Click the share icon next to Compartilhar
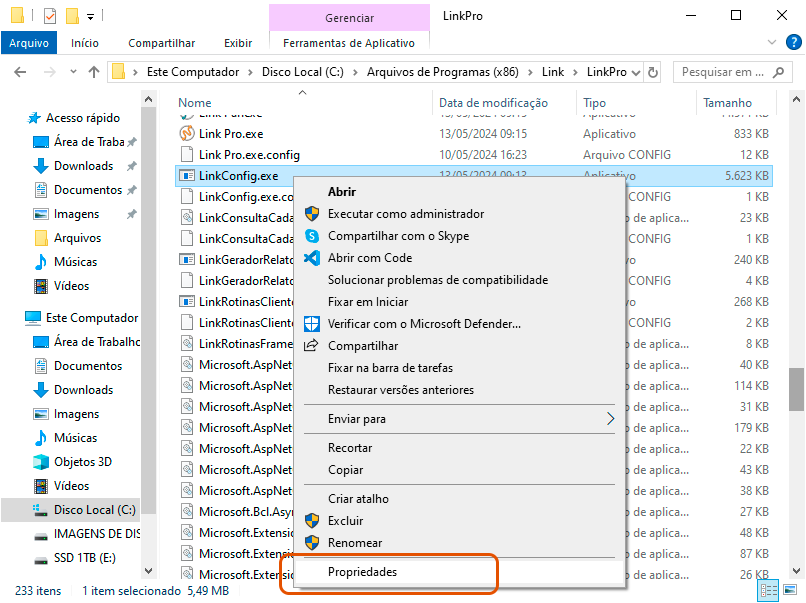Image resolution: width=806 pixels, height=603 pixels. pos(311,346)
